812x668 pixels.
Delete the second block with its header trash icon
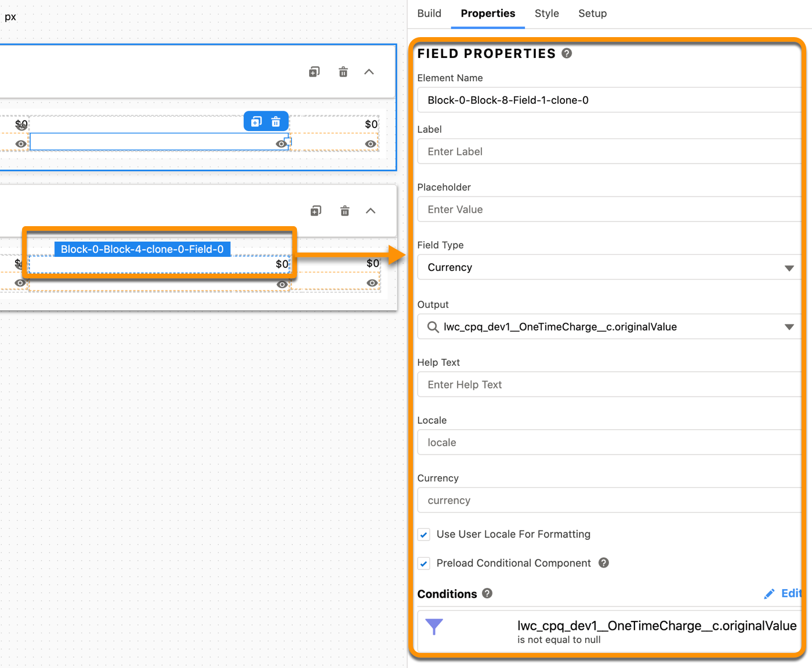[345, 210]
